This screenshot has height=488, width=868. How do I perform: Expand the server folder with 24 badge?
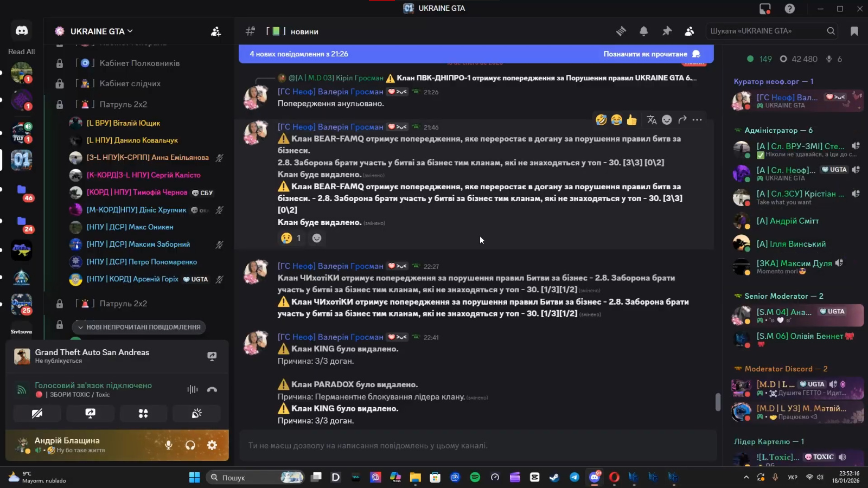click(x=22, y=222)
